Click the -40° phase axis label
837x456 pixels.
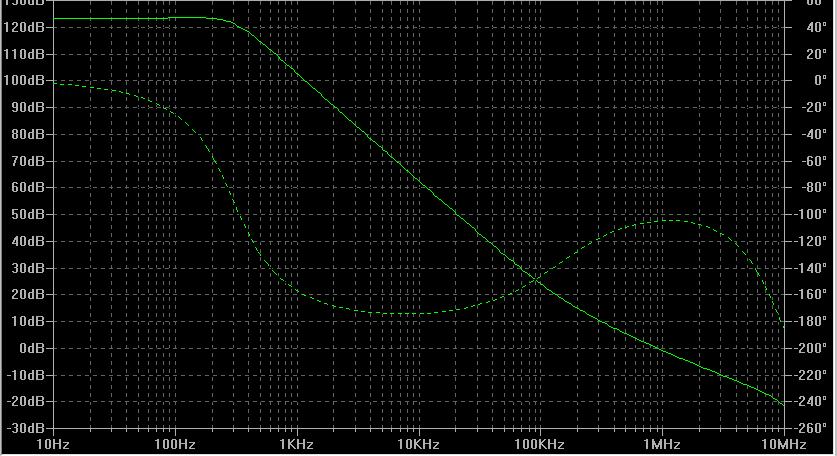pos(814,134)
